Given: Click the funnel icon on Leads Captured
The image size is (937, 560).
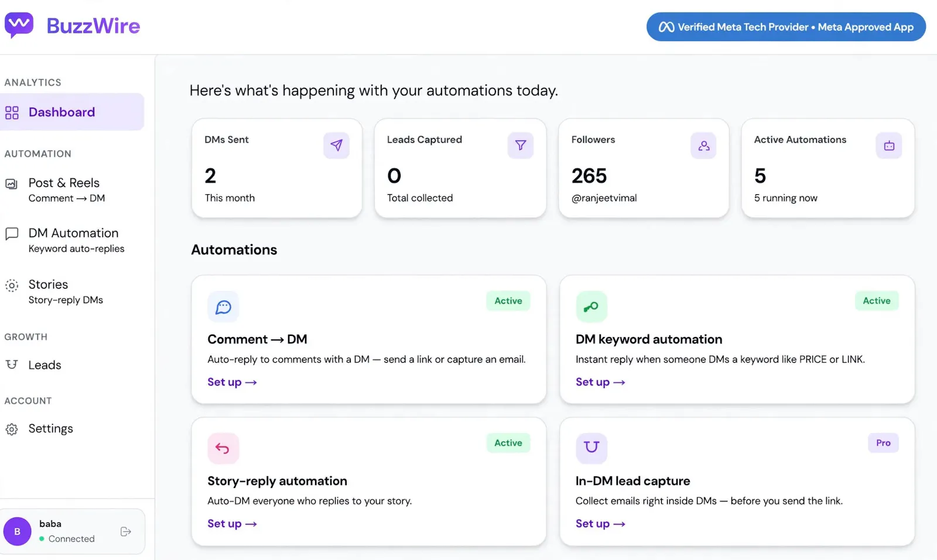Looking at the screenshot, I should pos(521,145).
